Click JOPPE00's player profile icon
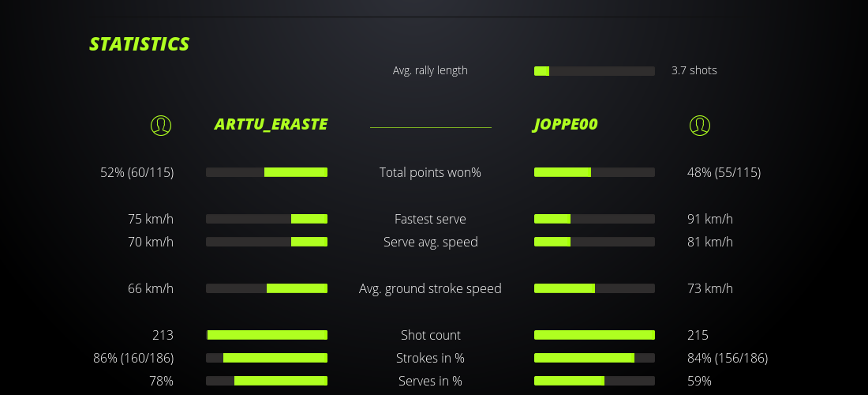The image size is (868, 395). click(x=700, y=125)
